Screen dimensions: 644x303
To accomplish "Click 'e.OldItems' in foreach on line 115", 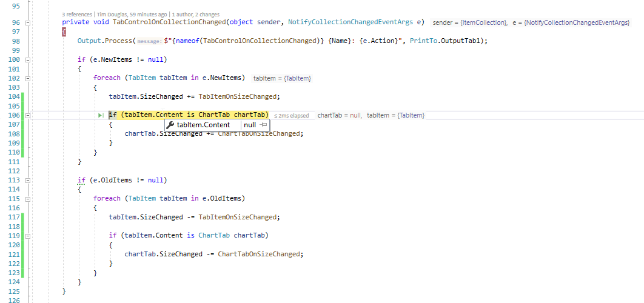I will coord(222,198).
